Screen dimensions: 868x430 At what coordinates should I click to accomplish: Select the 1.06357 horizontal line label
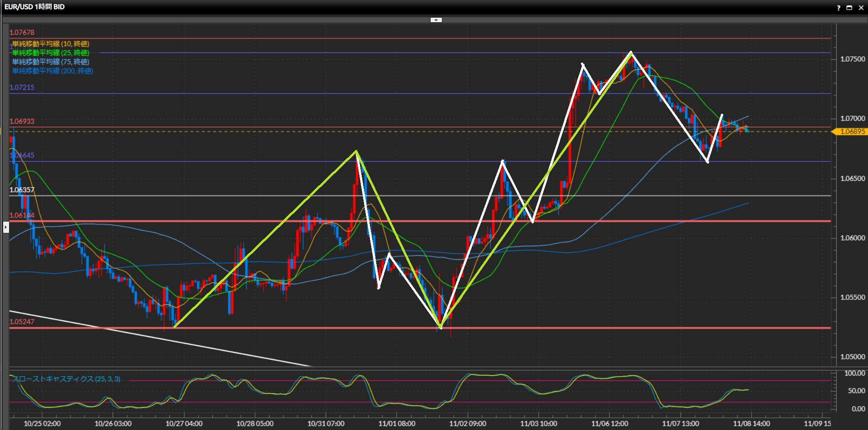22,190
